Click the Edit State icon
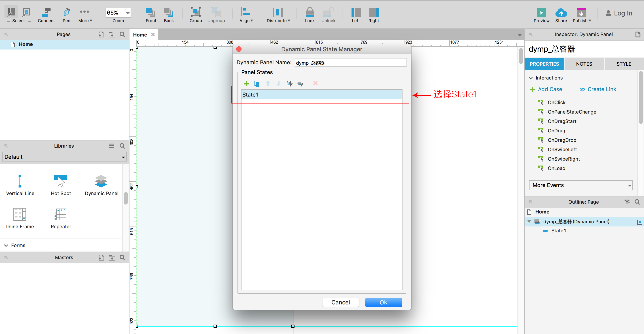The width and height of the screenshot is (644, 334). (x=289, y=83)
